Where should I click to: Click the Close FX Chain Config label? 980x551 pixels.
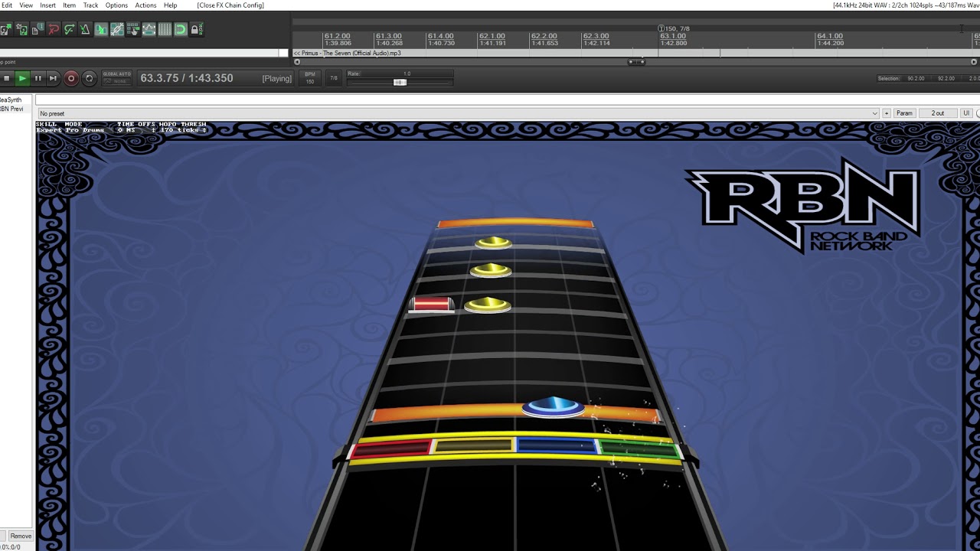(x=230, y=5)
